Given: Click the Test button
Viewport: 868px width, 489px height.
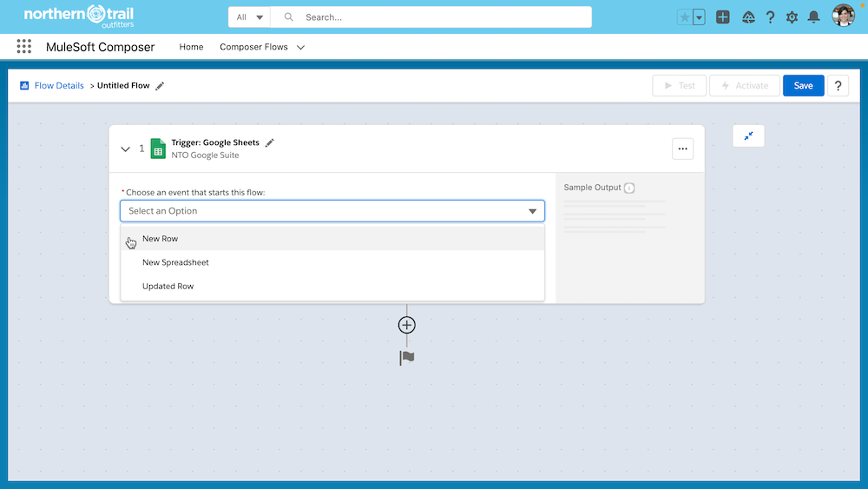Looking at the screenshot, I should (680, 85).
